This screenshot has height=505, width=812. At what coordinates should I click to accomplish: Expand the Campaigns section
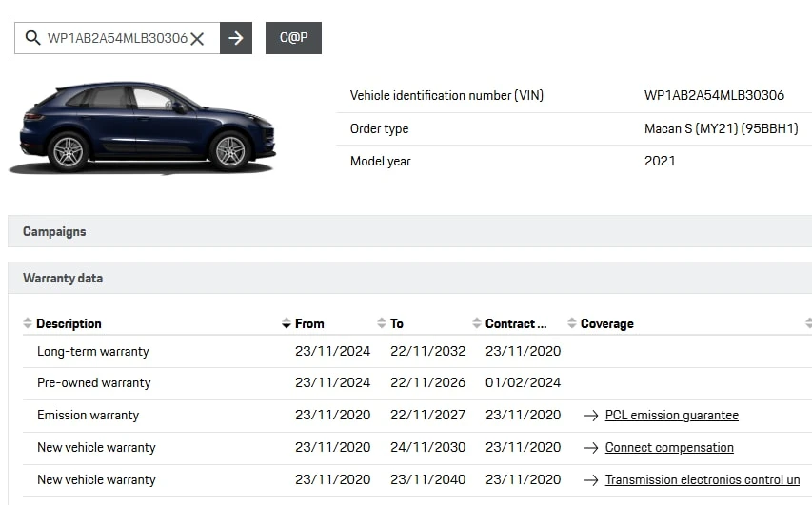point(409,231)
